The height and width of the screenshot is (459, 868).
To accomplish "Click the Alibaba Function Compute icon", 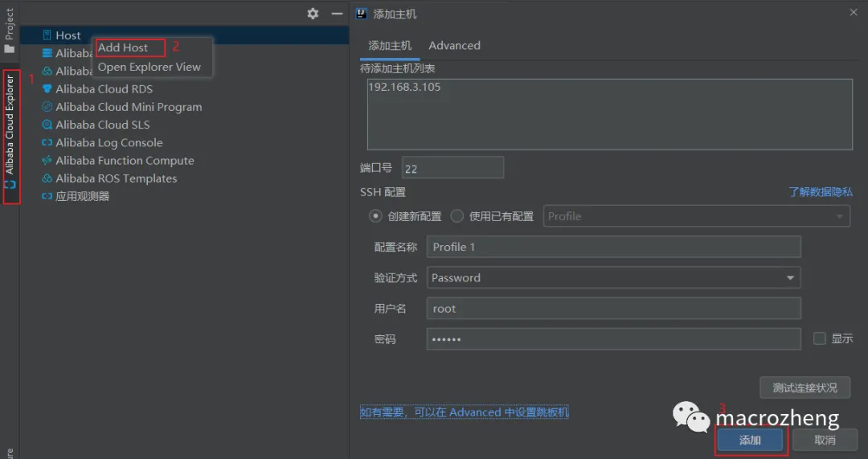I will (x=47, y=161).
